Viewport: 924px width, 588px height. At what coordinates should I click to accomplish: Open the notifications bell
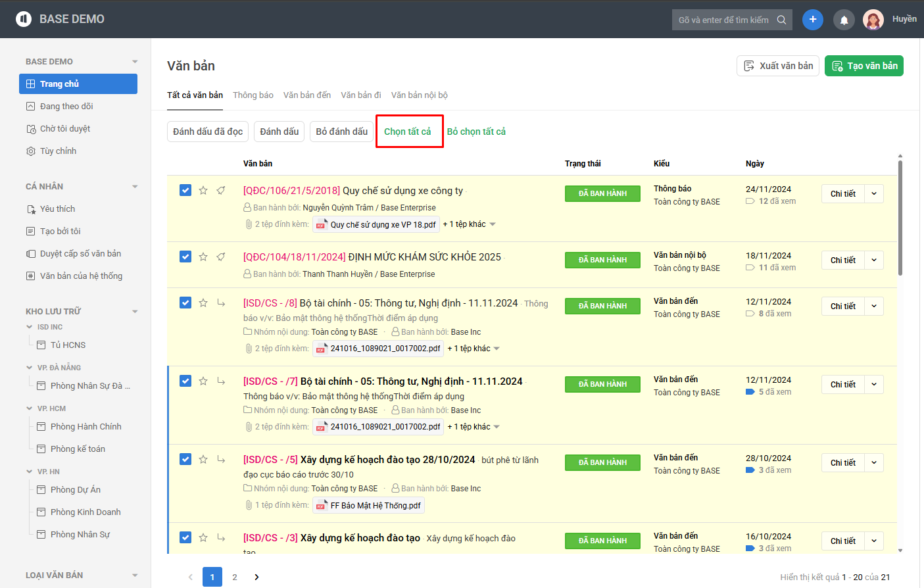click(x=844, y=20)
